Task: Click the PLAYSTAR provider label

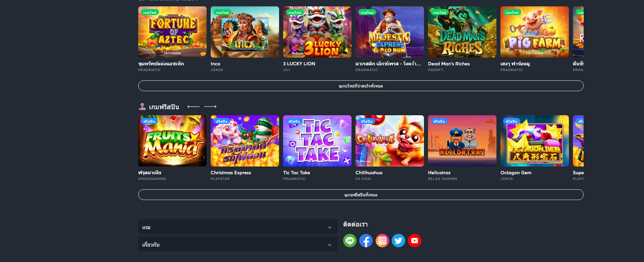Action: click(220, 179)
